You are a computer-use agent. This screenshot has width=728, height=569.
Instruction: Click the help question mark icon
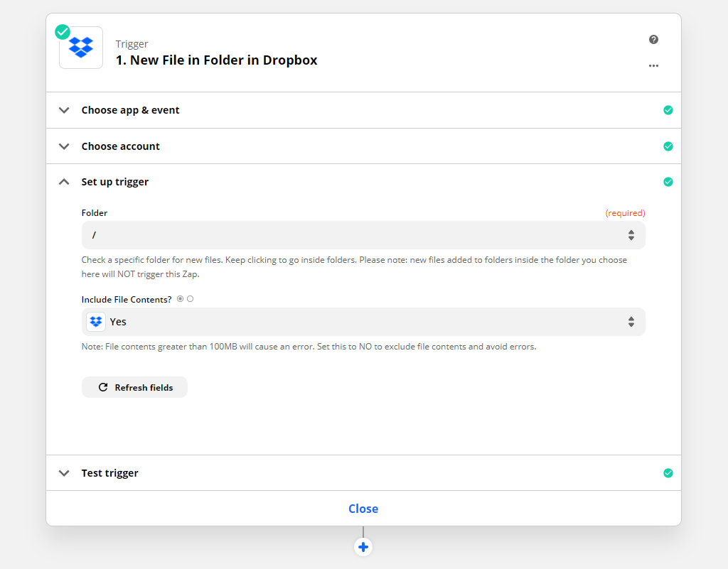(x=653, y=40)
